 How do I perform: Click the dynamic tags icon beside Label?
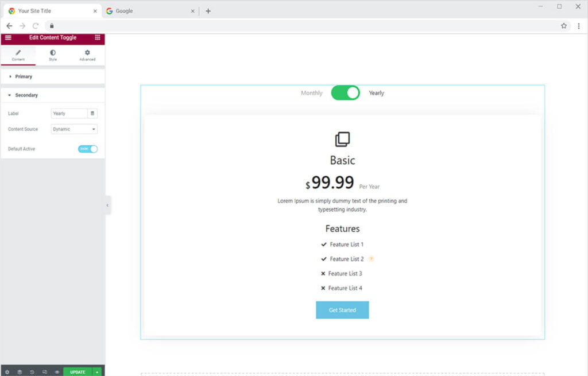(92, 114)
